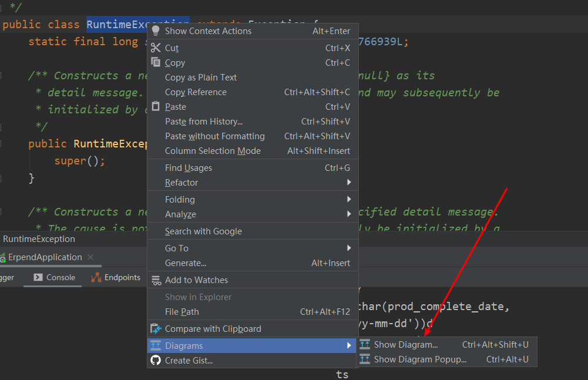Close the ErpendApplication tab
Screen dimensions: 588x380
(90, 257)
